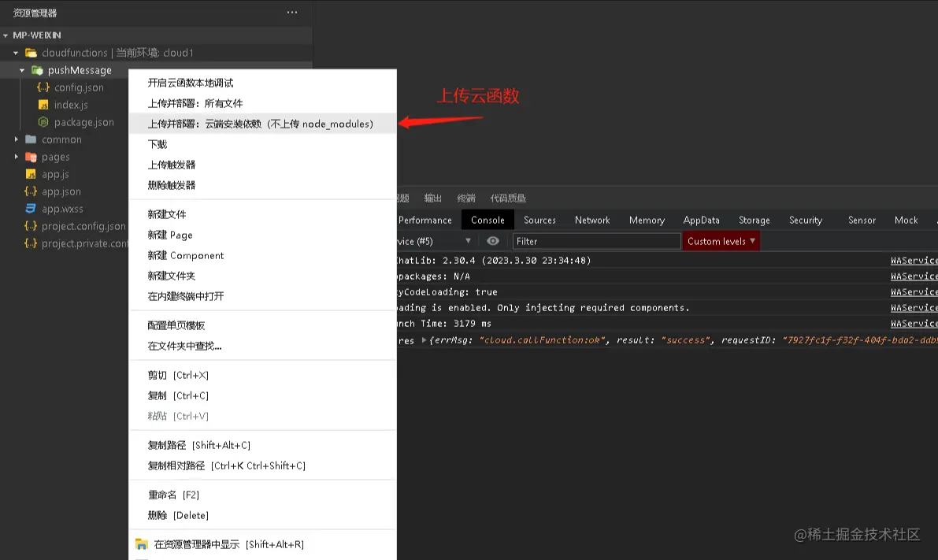The image size is (938, 560).
Task: Click the app.json braces file icon
Action: coord(31,191)
